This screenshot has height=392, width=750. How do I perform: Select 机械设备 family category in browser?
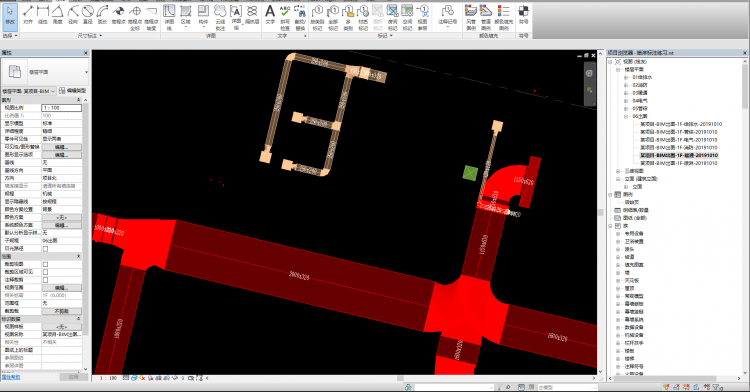click(634, 335)
